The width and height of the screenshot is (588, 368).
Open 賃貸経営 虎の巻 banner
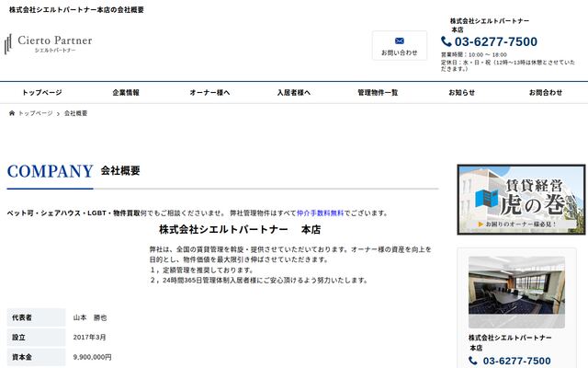[521, 200]
